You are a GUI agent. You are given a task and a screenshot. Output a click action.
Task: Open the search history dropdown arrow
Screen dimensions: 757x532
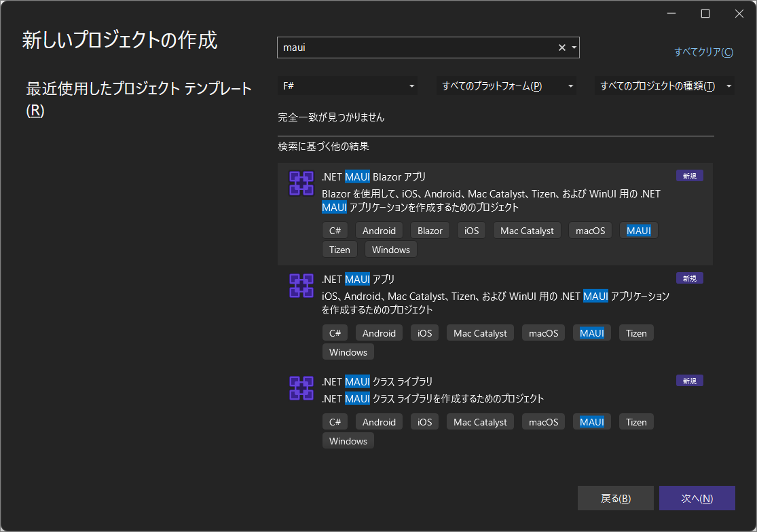[574, 47]
